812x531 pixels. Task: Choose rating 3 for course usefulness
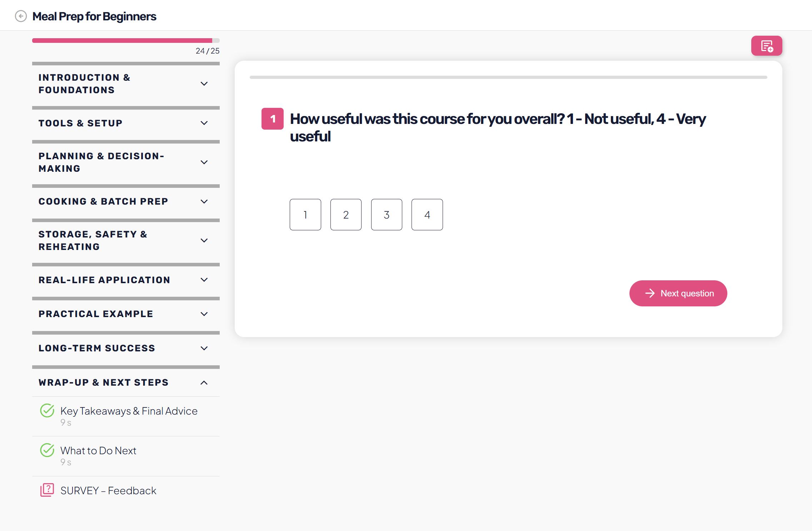click(387, 215)
